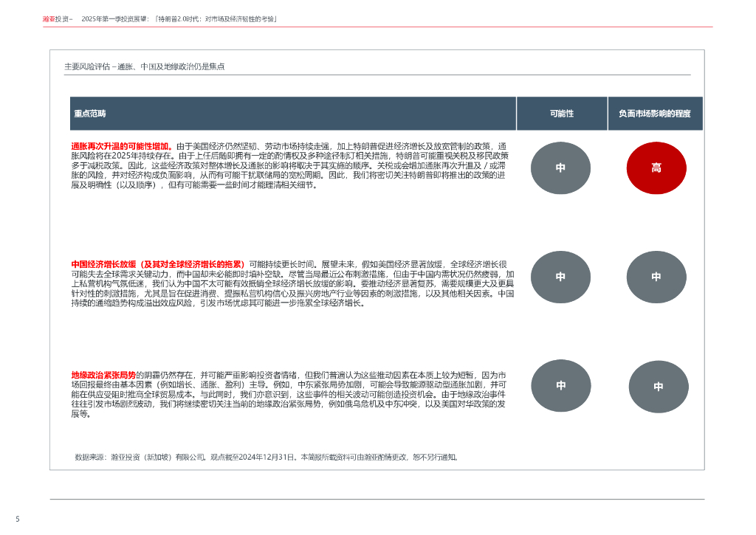This screenshot has height=535, width=756.
Task: Select the "可能性" column header
Action: 561,114
